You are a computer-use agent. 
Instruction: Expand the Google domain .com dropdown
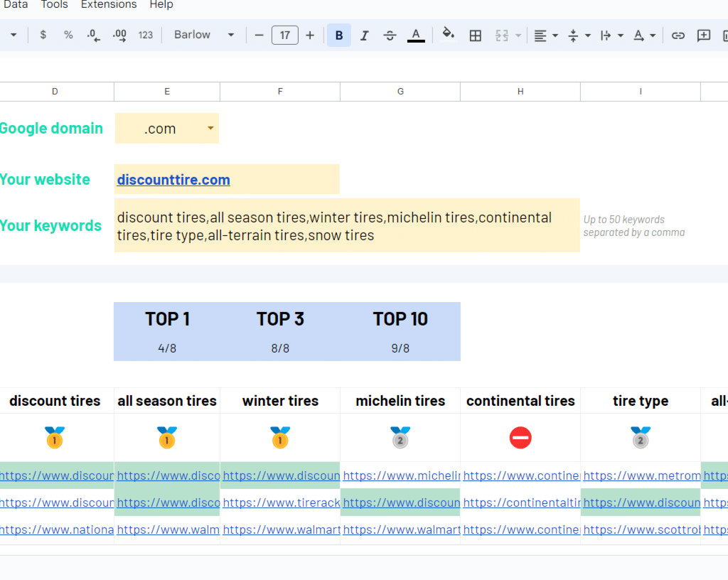(210, 129)
